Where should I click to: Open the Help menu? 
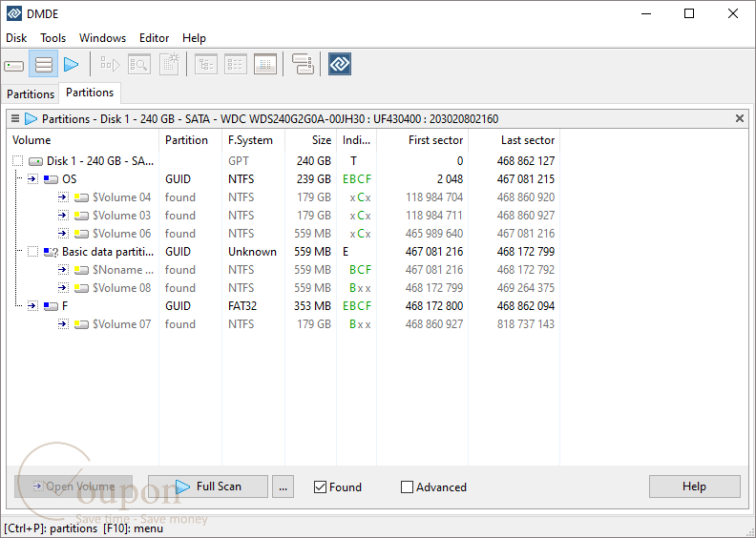[x=195, y=37]
